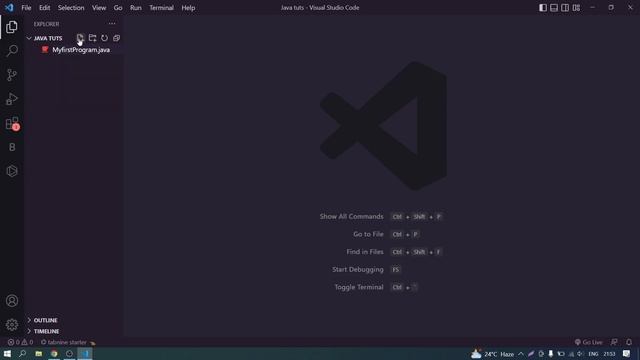
Task: Open Chrome from the taskbar
Action: pos(54,353)
